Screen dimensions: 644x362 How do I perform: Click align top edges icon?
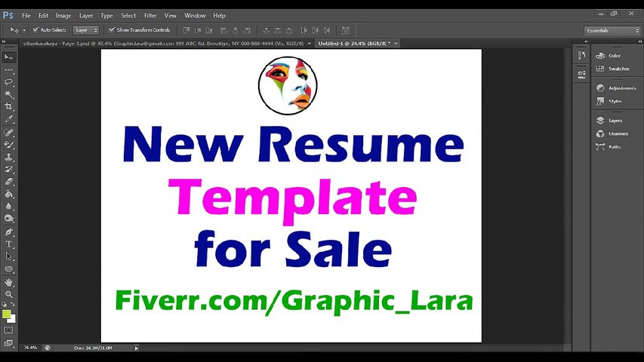pos(186,30)
